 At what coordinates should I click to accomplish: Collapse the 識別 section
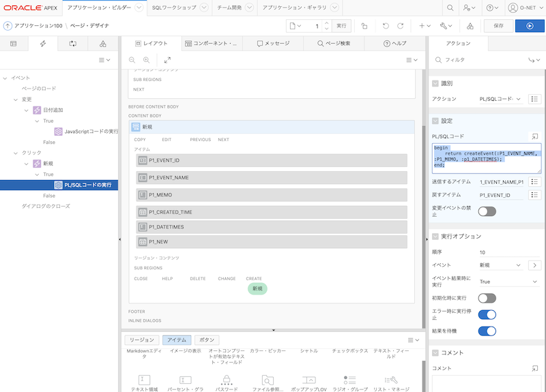435,83
